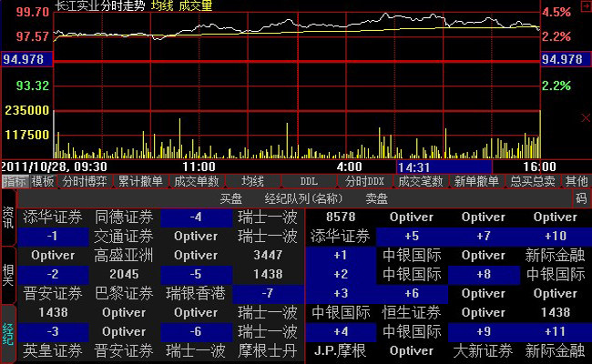The width and height of the screenshot is (592, 364).
Task: Open the 指标 indicator tab
Action: click(15, 181)
